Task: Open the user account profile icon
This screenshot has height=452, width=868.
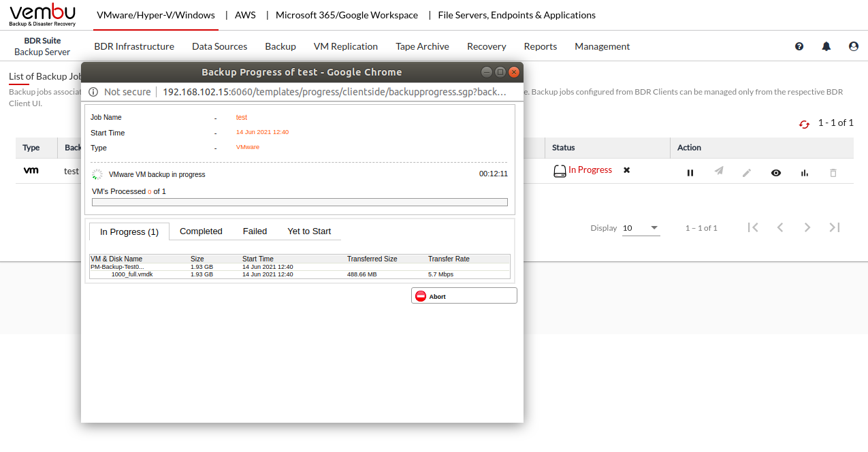Action: (x=854, y=46)
